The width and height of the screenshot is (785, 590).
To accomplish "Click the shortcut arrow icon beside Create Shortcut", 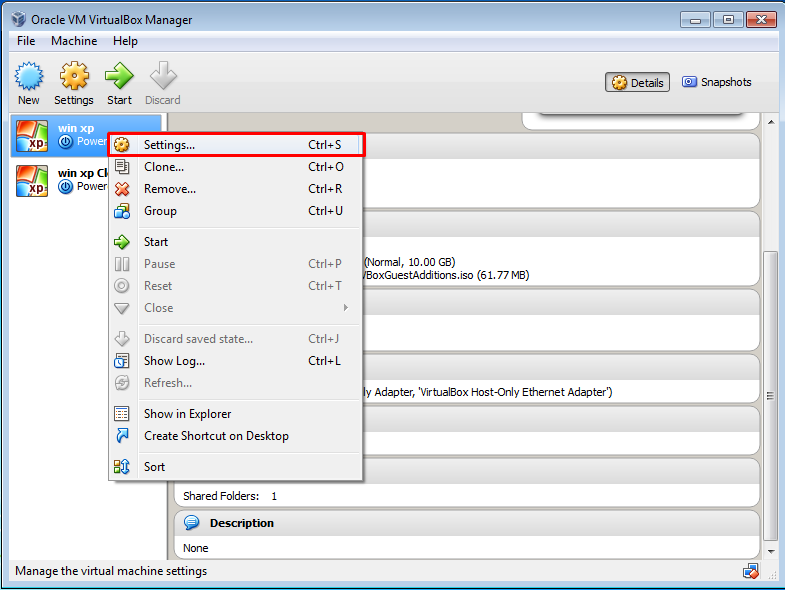I will (x=122, y=436).
